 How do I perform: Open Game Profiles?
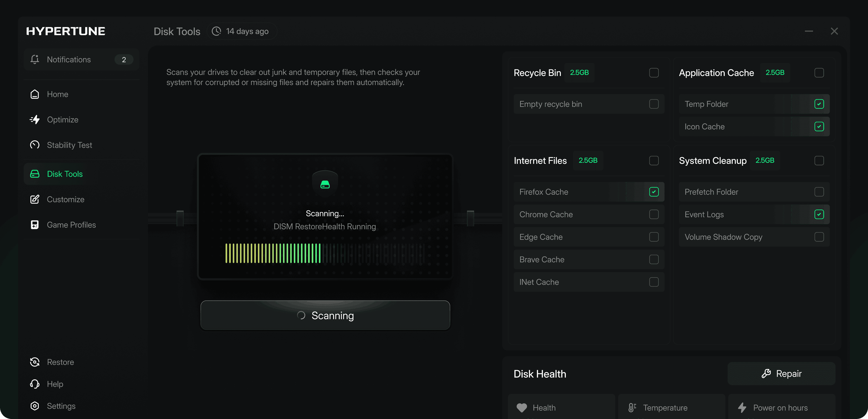pos(82,225)
